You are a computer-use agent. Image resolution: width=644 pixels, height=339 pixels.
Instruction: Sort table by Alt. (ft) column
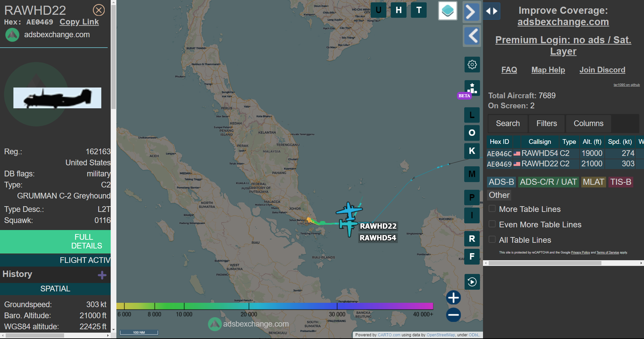click(592, 142)
